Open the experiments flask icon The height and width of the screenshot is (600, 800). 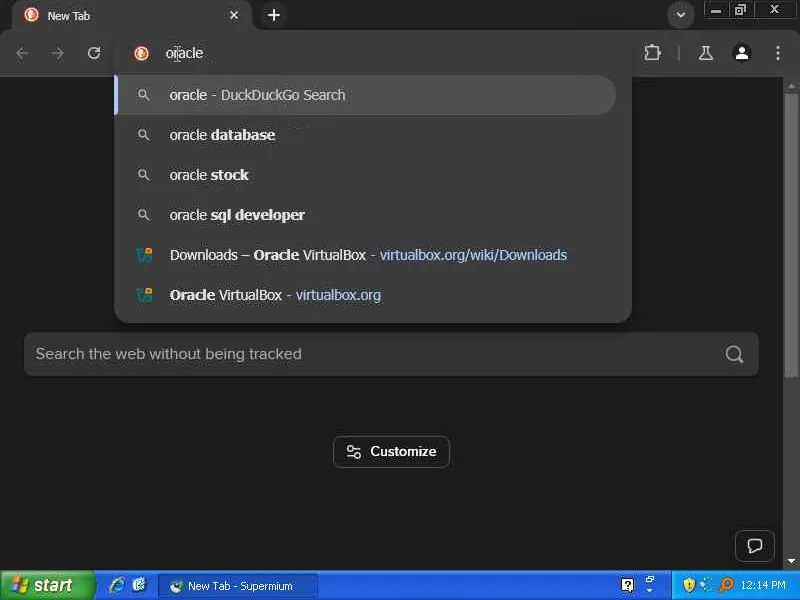click(706, 53)
